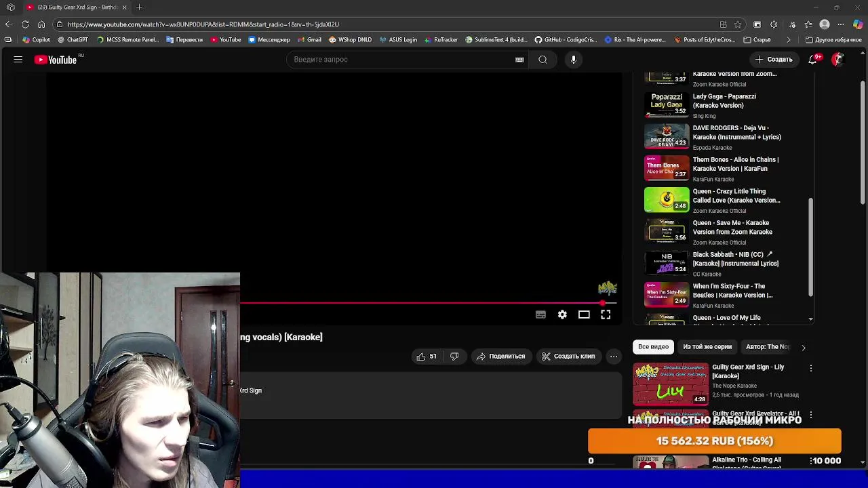Expand the playlist panel down arrow
This screenshot has height=488, width=868.
810,319
